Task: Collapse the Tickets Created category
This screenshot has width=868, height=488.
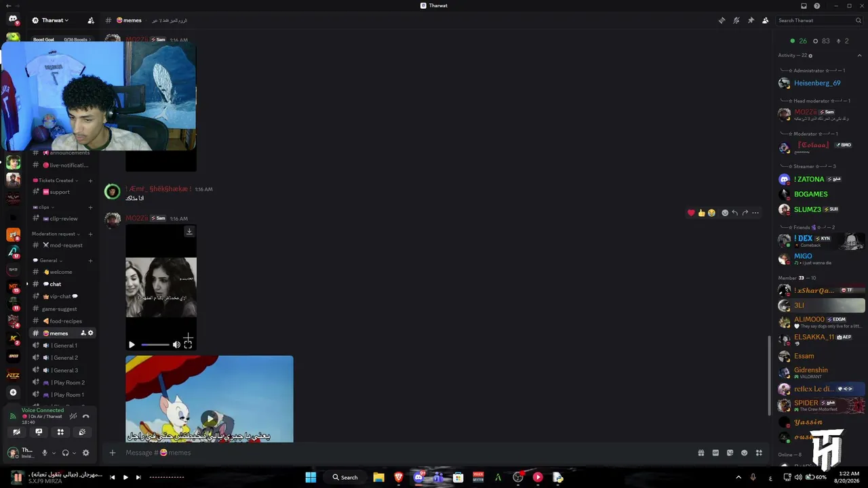Action: coord(56,180)
